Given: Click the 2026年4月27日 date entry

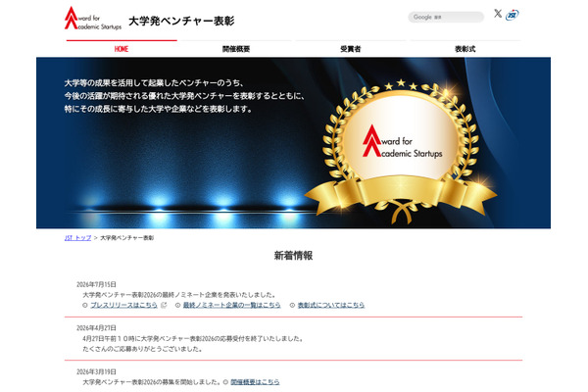Looking at the screenshot, I should (96, 328).
